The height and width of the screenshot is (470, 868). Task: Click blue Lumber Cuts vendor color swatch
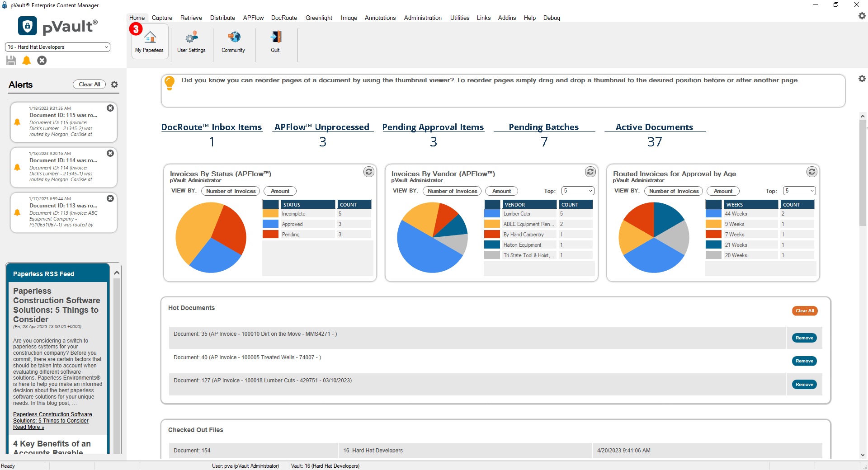(492, 214)
